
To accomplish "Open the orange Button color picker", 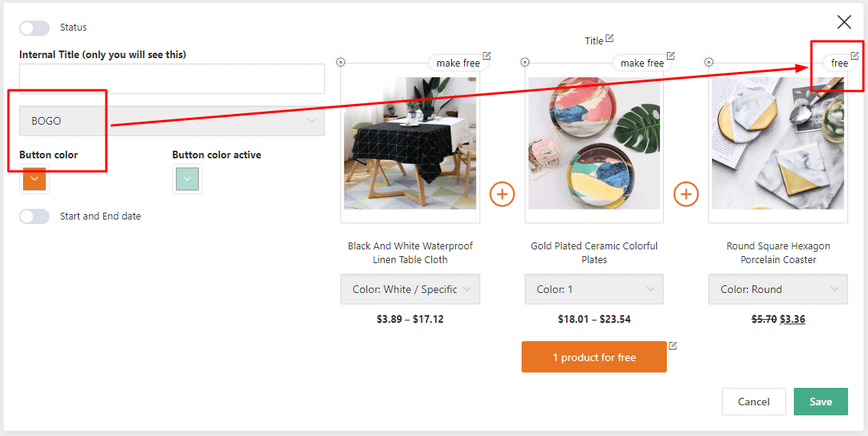I will click(x=34, y=179).
